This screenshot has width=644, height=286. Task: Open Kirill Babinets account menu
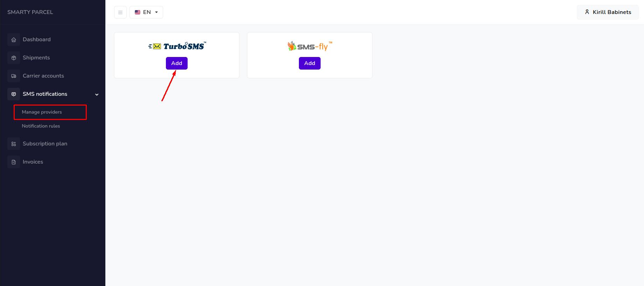click(611, 12)
